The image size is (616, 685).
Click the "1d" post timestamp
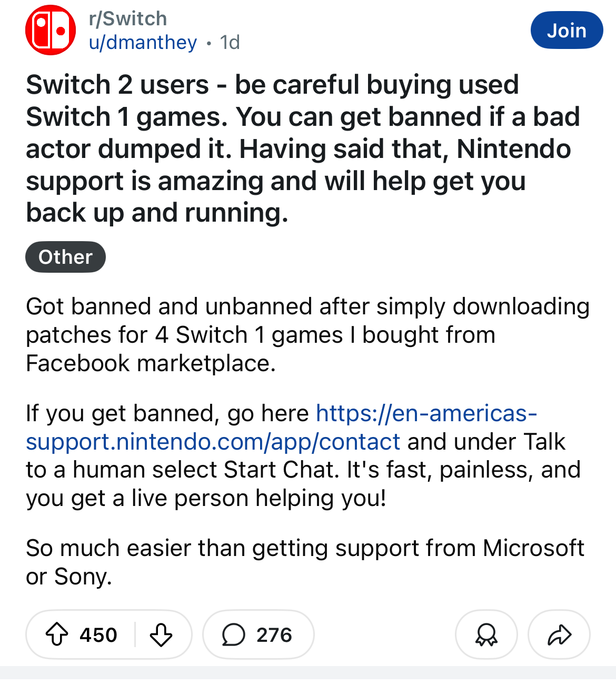(230, 42)
